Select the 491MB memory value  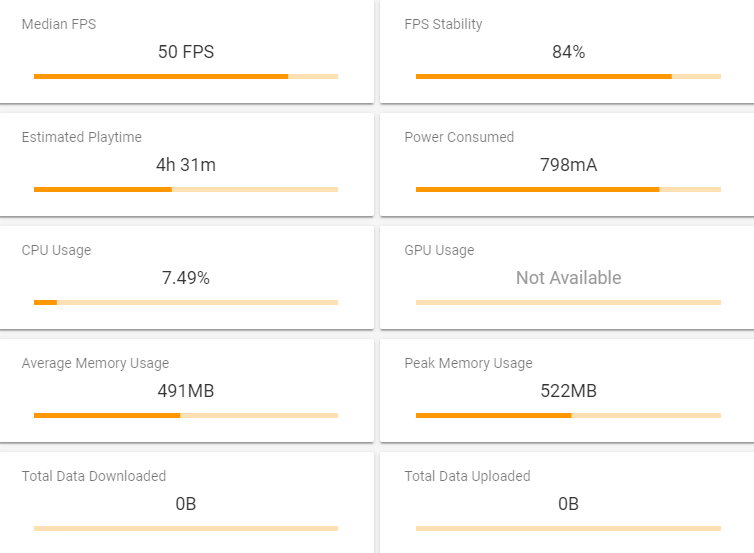coord(186,391)
